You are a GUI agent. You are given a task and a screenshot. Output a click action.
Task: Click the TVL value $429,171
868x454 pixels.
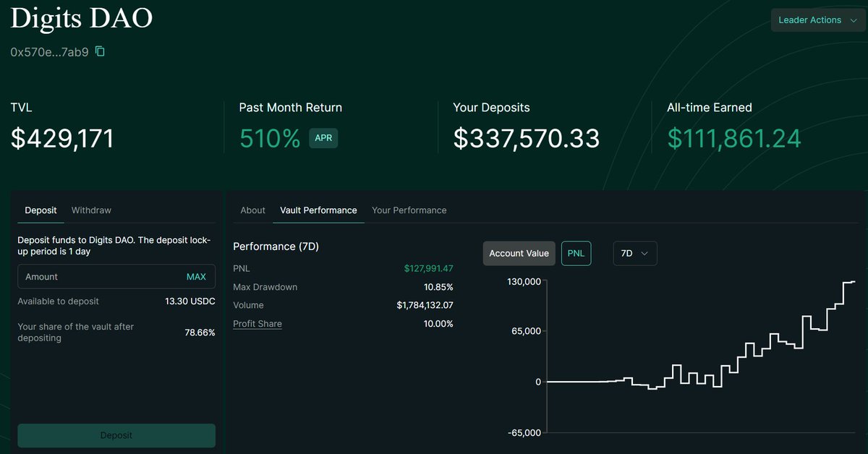tap(62, 137)
